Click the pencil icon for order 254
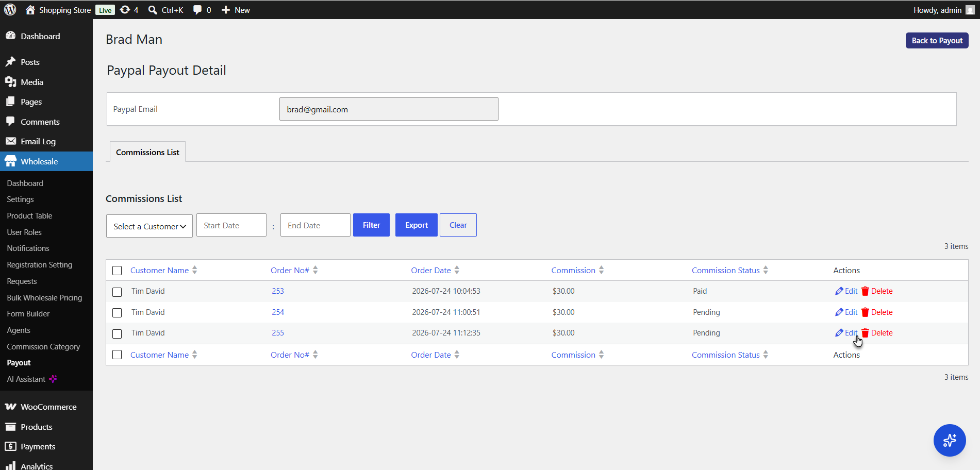The width and height of the screenshot is (980, 470). [839, 312]
